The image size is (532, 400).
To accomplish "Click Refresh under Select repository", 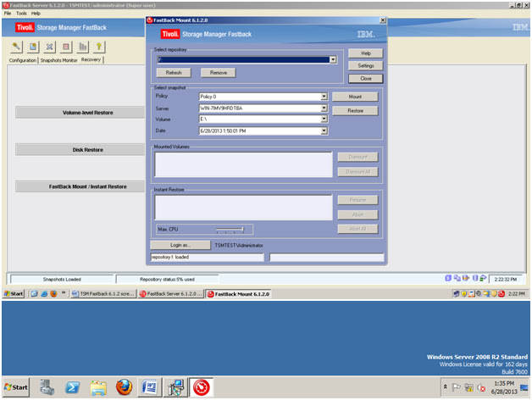I will [174, 73].
